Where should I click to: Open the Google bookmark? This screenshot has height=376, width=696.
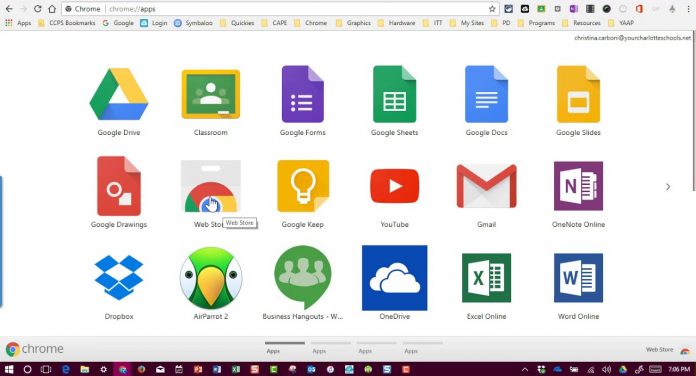pos(118,23)
